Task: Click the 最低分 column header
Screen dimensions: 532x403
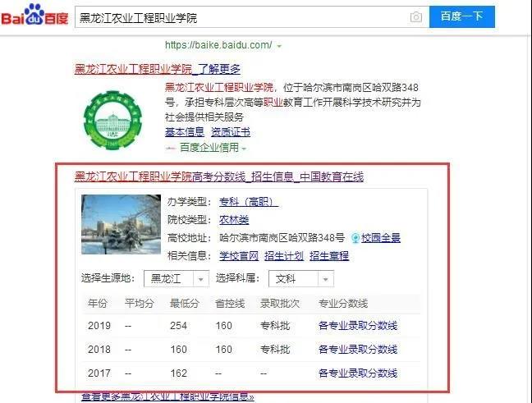Action: pos(184,303)
